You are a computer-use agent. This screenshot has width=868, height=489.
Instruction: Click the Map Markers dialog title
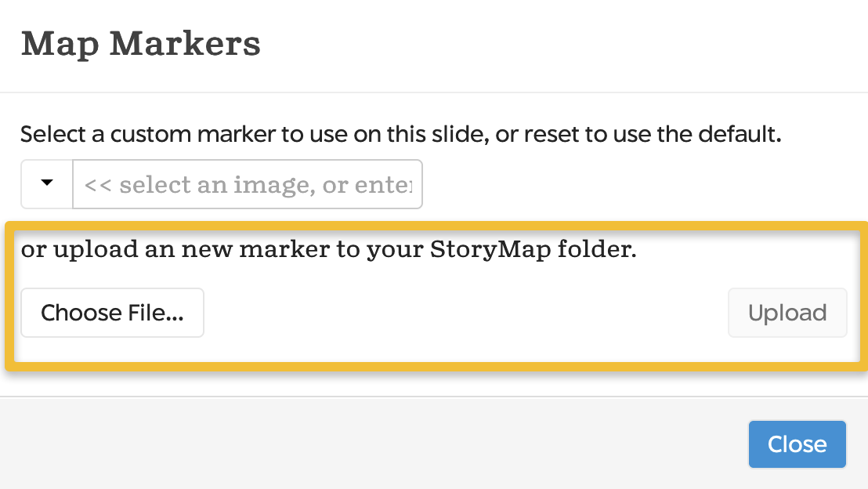pyautogui.click(x=141, y=44)
